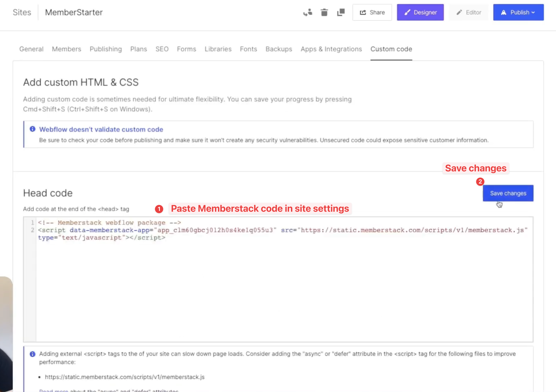The image size is (556, 392).
Task: Click the Read more link
Action: tap(54, 390)
